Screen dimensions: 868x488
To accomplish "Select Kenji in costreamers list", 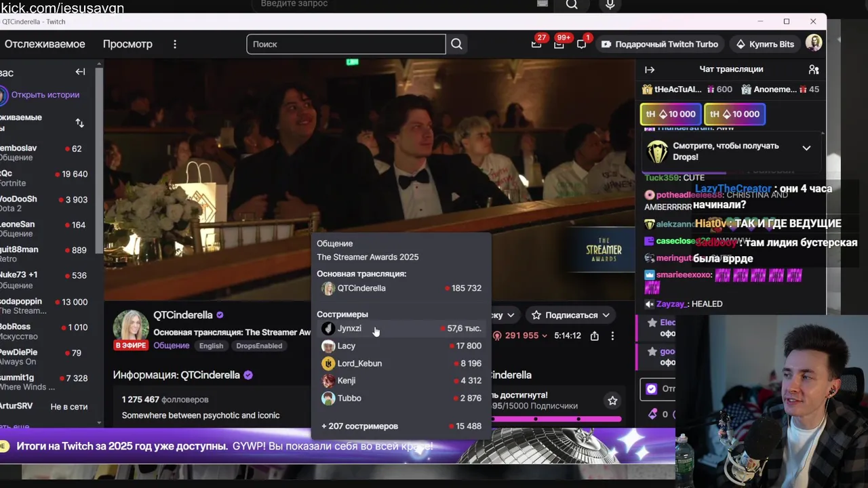I will (x=401, y=380).
